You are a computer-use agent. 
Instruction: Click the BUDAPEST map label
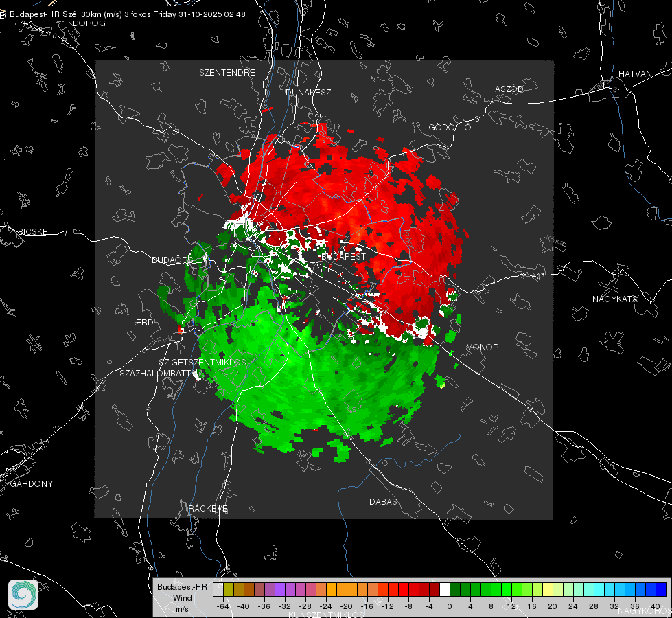pos(343,256)
